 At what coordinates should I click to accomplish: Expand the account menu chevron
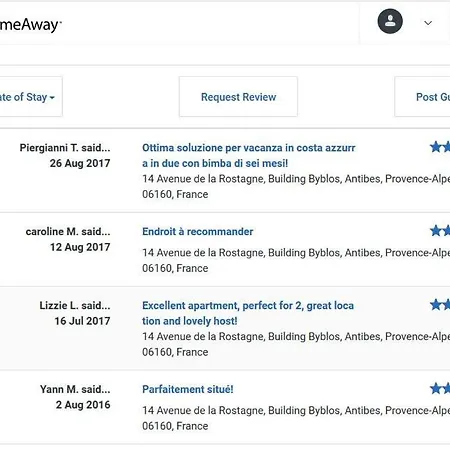point(428,23)
